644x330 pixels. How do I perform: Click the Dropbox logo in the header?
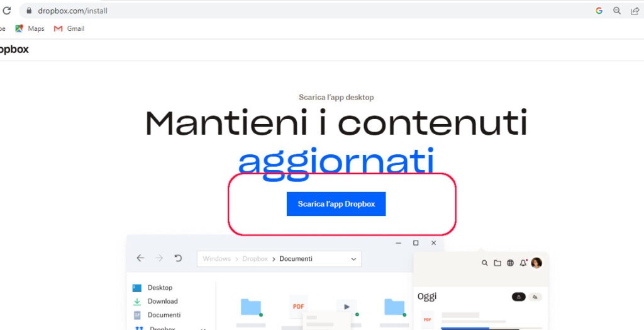[x=14, y=50]
